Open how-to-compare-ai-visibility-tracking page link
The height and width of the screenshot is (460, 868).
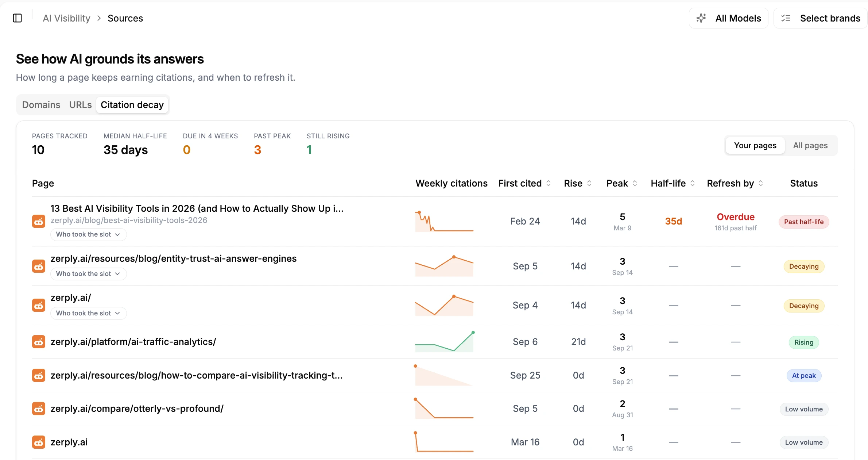pyautogui.click(x=197, y=375)
